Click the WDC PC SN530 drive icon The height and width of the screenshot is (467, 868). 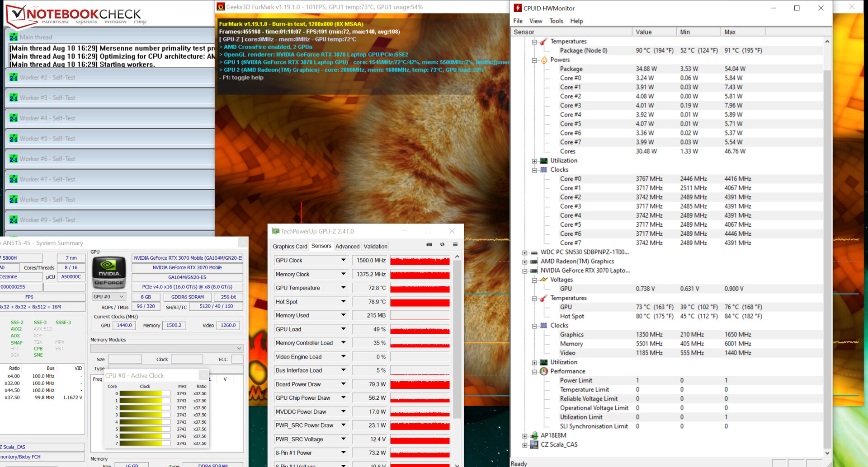(x=534, y=252)
